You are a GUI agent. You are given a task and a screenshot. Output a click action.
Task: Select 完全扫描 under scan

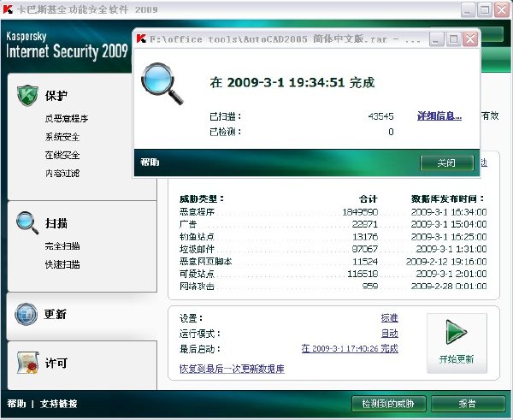[62, 245]
